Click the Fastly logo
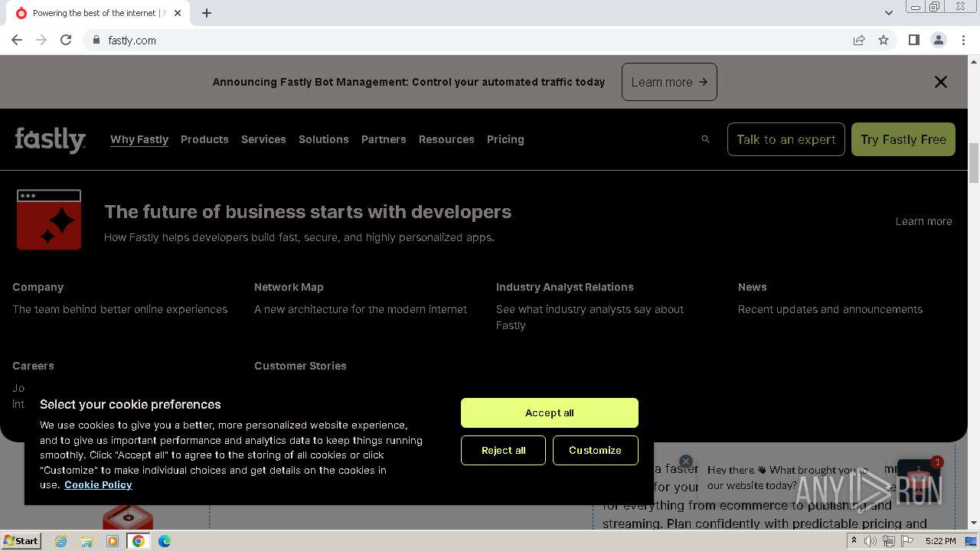The image size is (980, 551). point(51,139)
